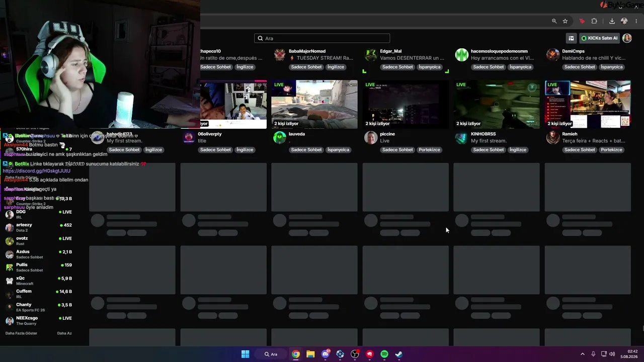The image size is (644, 362).
Task: Click the Sadece Sohbet tag under Edgar_Mal
Action: tap(397, 67)
